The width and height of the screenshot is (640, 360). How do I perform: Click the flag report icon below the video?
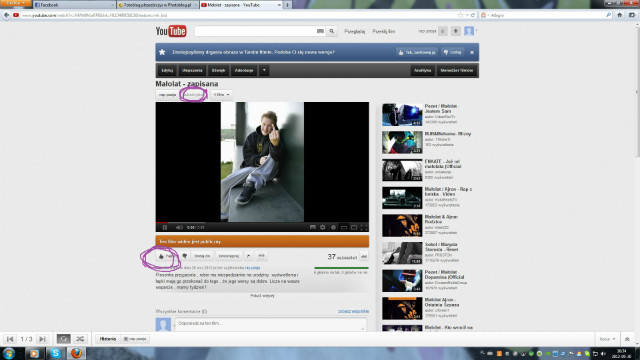(x=249, y=256)
